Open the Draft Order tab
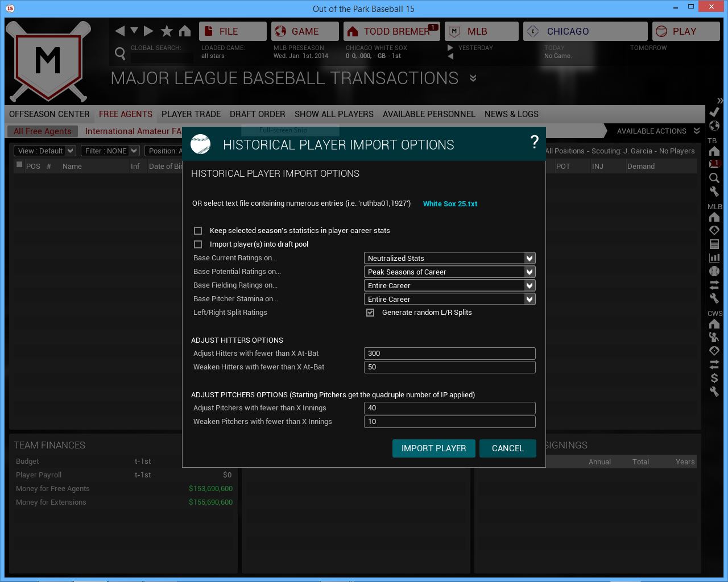The image size is (728, 582). [x=257, y=114]
